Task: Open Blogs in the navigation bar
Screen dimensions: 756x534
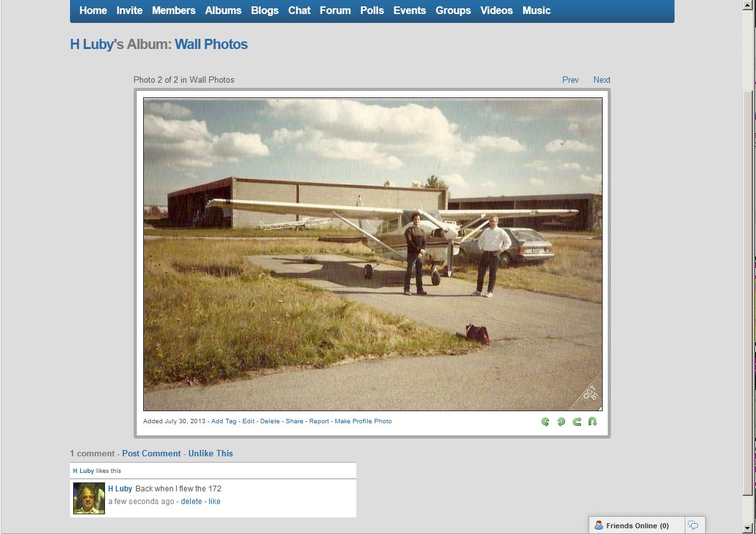Action: pyautogui.click(x=265, y=11)
